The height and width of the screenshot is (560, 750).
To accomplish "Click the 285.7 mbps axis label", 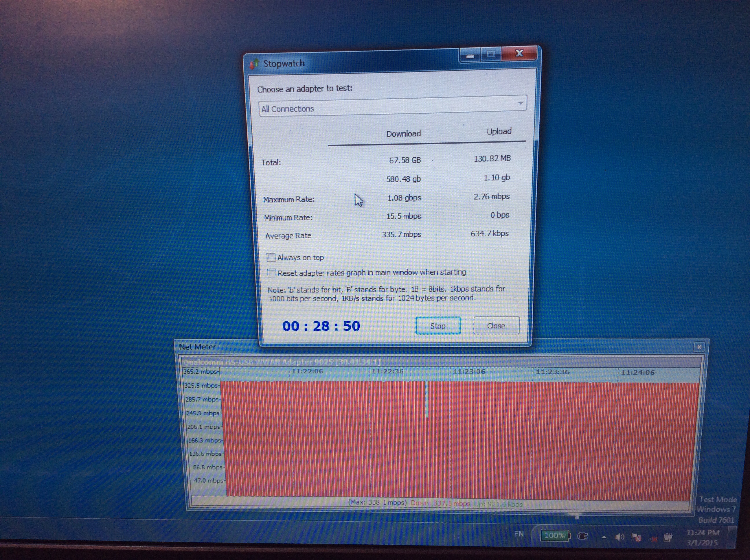I will point(202,399).
